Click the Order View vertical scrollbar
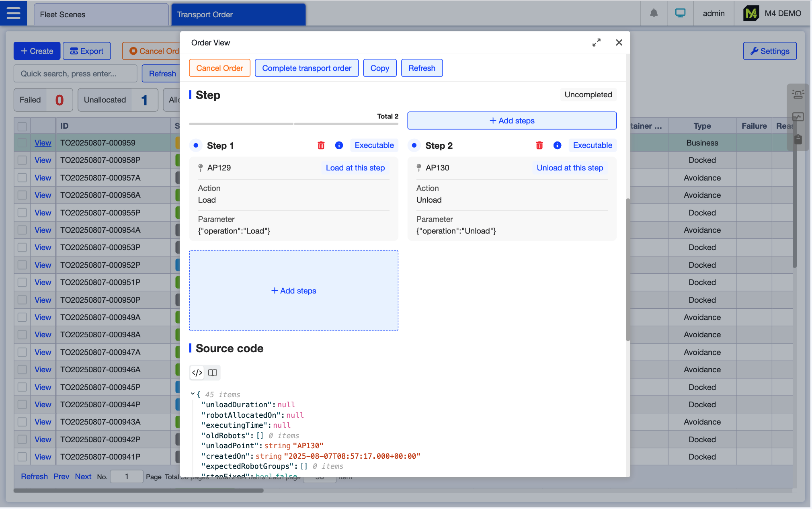 point(627,269)
